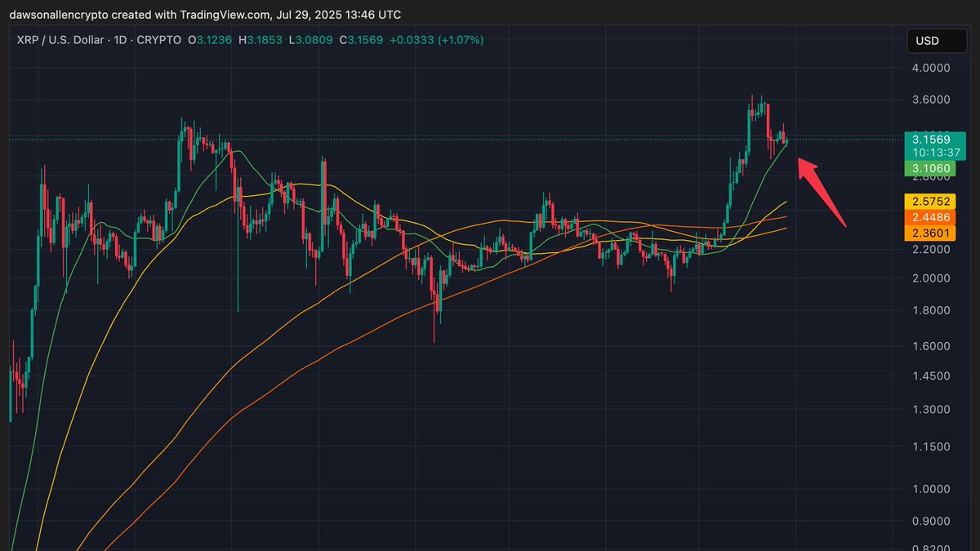Click the green moving average label 3.1060
Viewport: 980px width, 551px height.
click(932, 169)
